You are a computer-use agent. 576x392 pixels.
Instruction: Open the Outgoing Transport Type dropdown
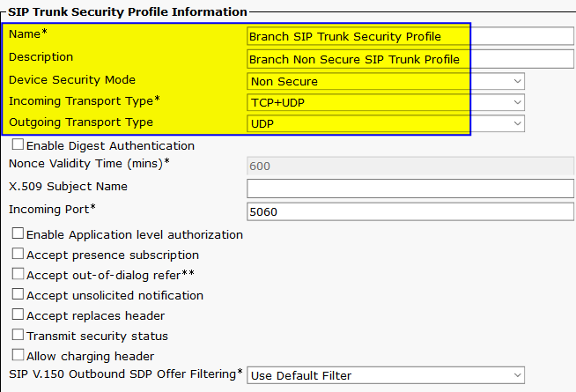pyautogui.click(x=386, y=123)
